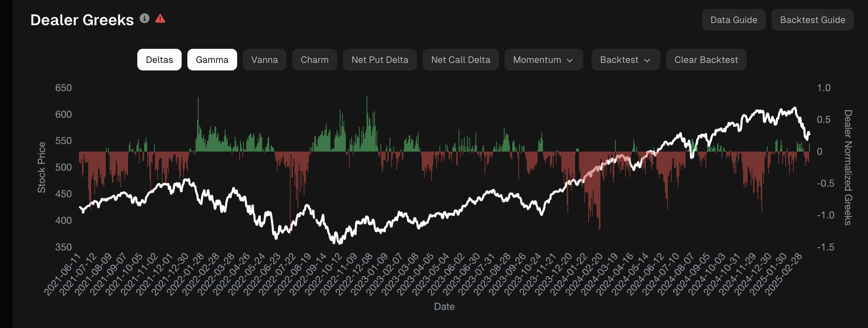This screenshot has height=328, width=868.
Task: Turn on Net Put Delta
Action: point(380,60)
